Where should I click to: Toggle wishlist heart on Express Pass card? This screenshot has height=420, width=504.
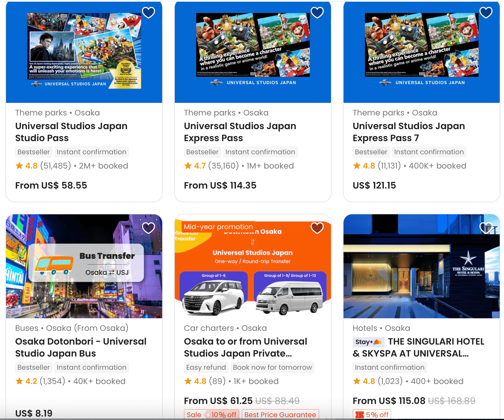(x=317, y=13)
